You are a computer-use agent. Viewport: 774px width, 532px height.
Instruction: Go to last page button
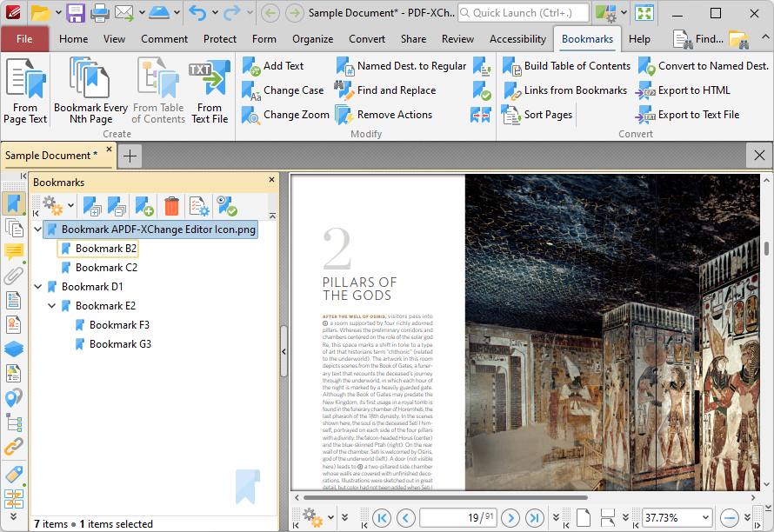pos(535,518)
